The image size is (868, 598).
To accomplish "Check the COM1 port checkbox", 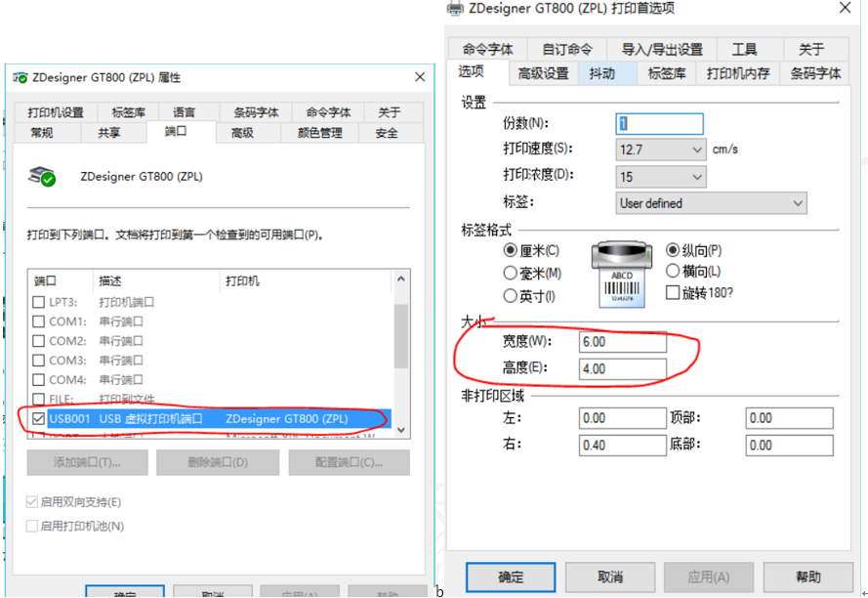I will [x=39, y=321].
